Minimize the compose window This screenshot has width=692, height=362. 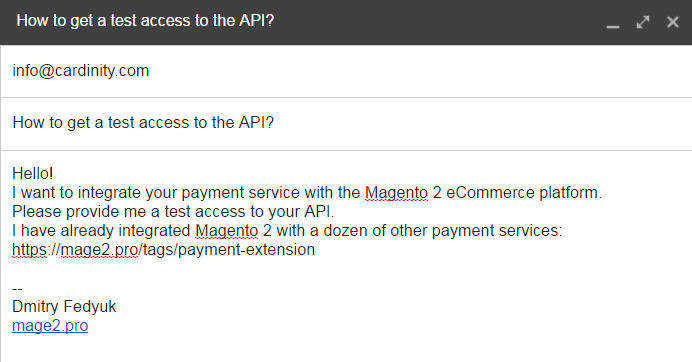613,22
